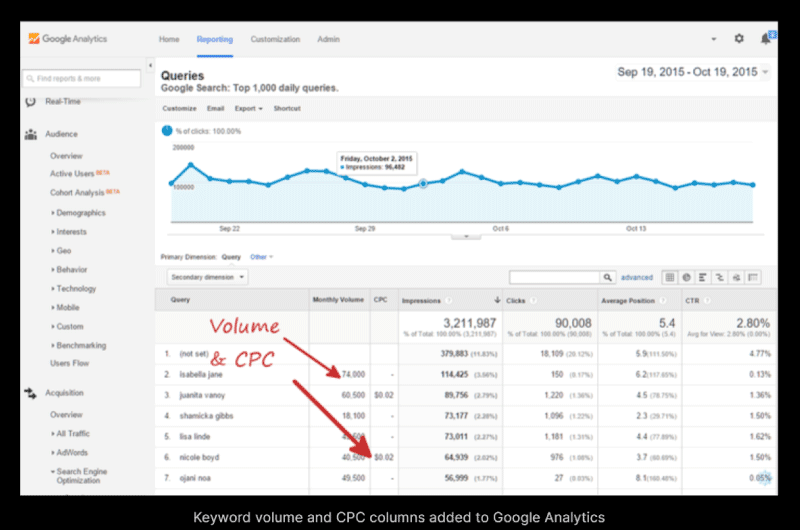Open the Customization tab

pyautogui.click(x=275, y=39)
